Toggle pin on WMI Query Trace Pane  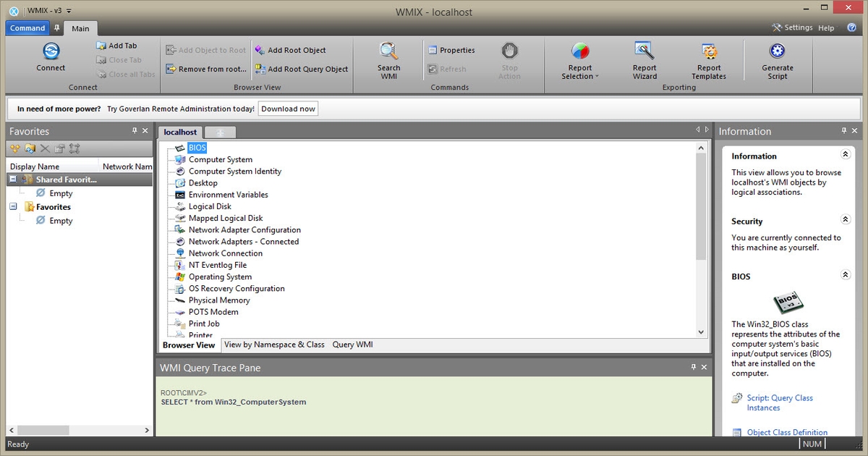pos(692,368)
